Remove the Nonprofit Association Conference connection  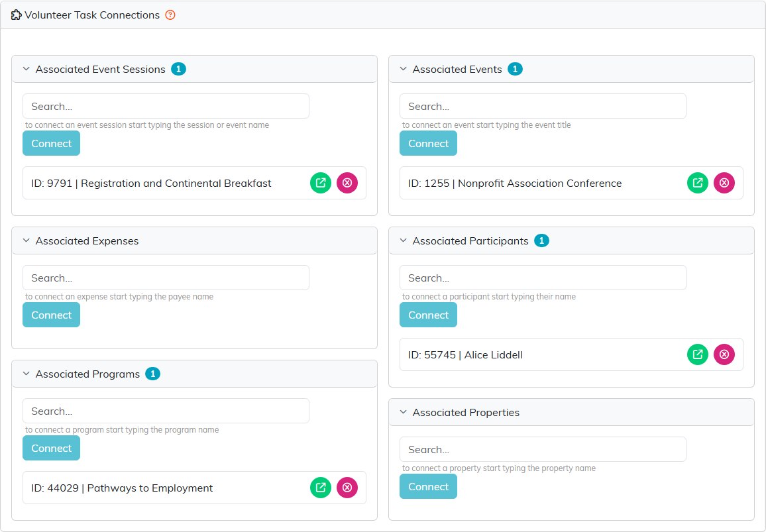point(724,184)
